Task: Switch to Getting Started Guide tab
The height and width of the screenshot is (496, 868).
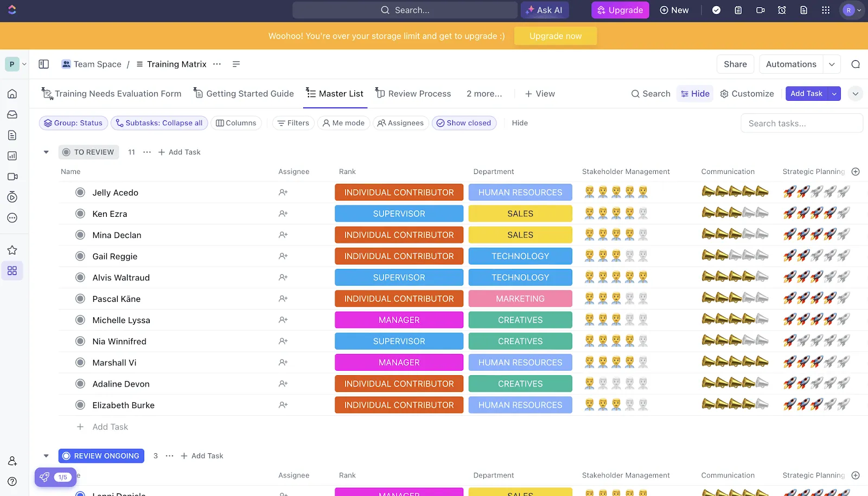Action: tap(244, 94)
